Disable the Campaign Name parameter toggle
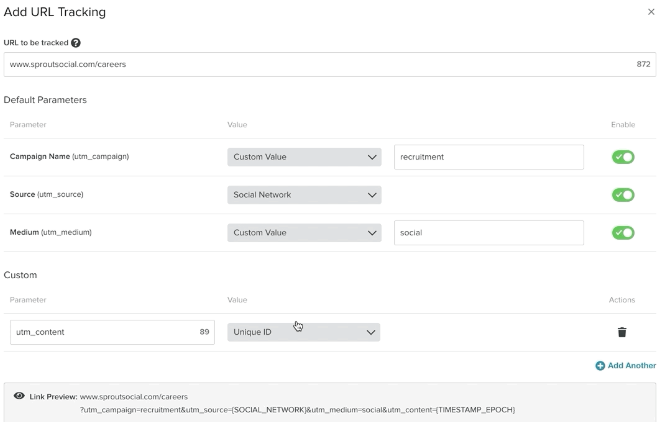Screen dimensions: 661x422 click(623, 157)
